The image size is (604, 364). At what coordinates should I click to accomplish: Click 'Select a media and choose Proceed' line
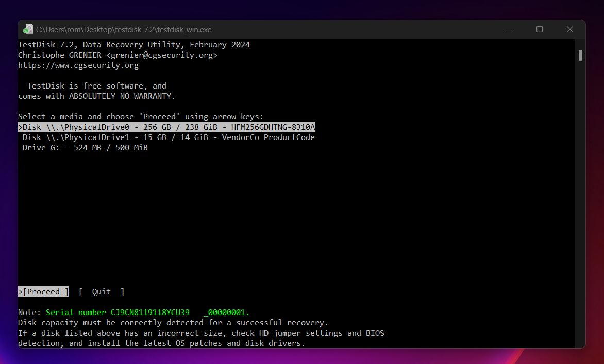pyautogui.click(x=141, y=117)
